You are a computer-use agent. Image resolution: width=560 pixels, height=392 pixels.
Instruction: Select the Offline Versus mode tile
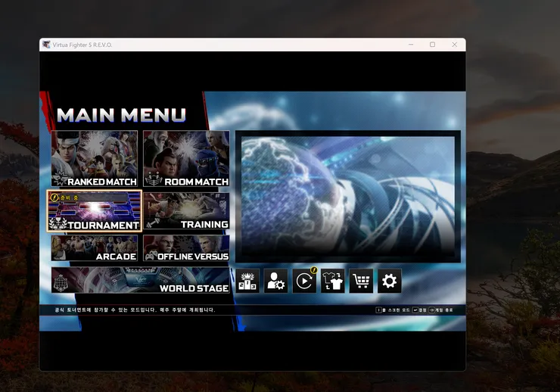(186, 247)
